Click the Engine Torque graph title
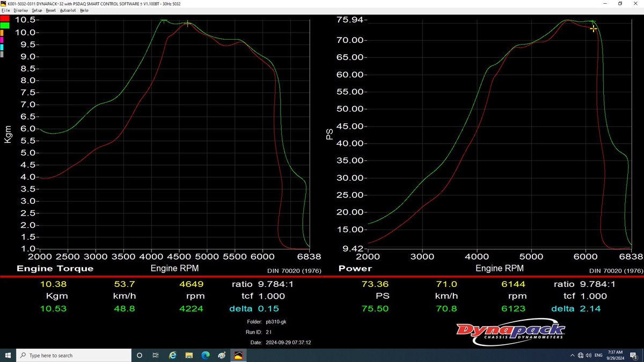The image size is (644, 362). click(55, 268)
